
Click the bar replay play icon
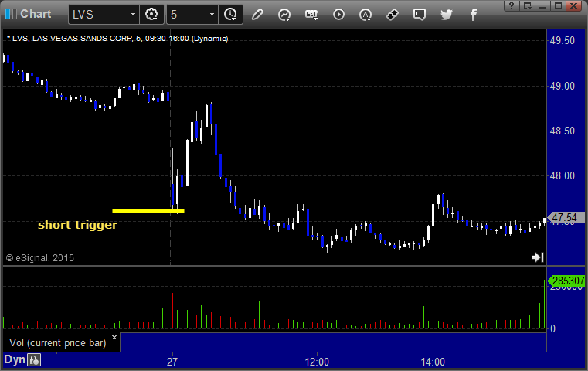338,15
